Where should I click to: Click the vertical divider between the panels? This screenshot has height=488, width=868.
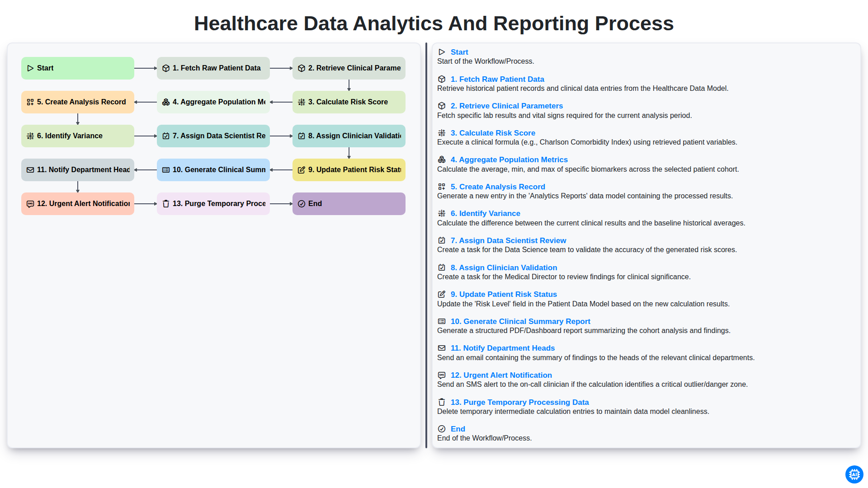point(426,245)
